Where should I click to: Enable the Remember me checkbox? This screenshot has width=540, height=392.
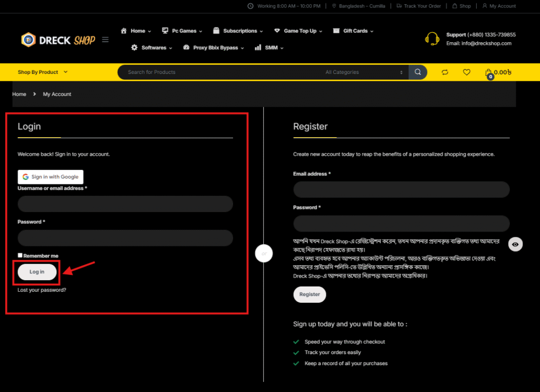pos(20,255)
